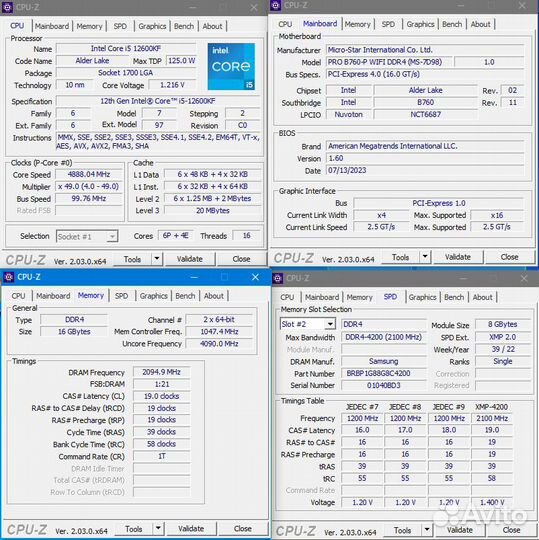Open Memory tab in the CPU window

89,26
